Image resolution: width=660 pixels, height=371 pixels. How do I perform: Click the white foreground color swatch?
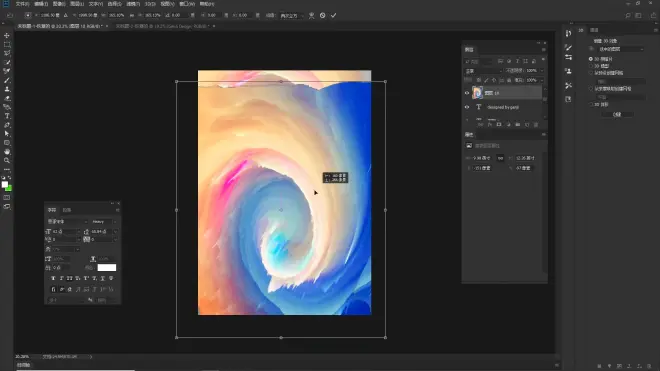click(x=4, y=184)
